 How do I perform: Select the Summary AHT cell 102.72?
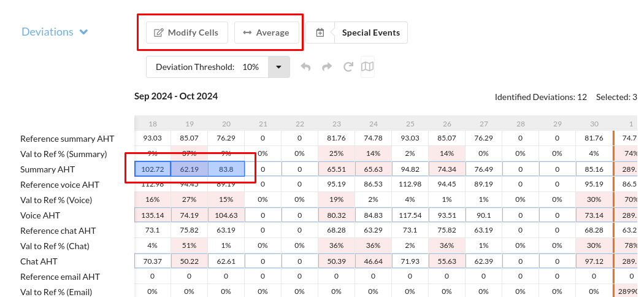[153, 169]
